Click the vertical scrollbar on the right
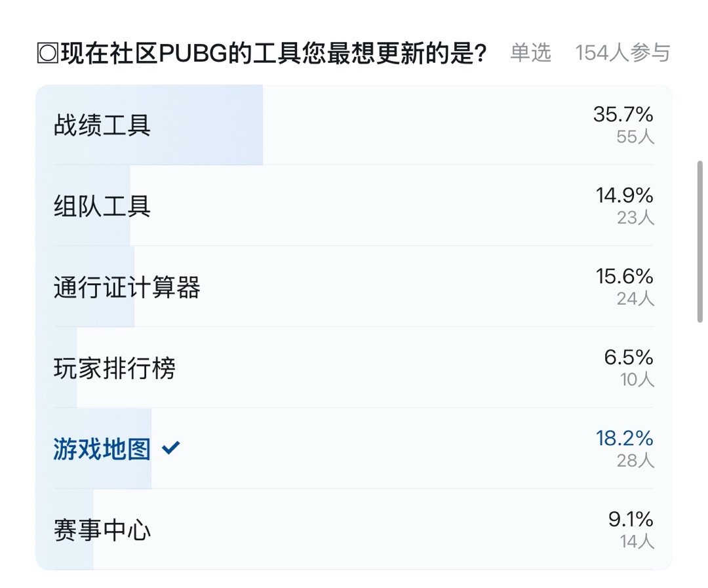 (699, 243)
